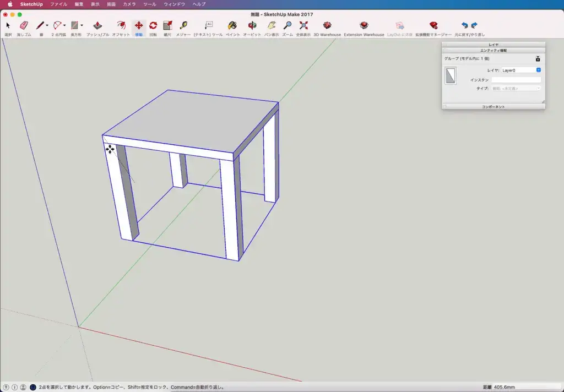Click the 全体表示 zoom extents icon
This screenshot has width=564, height=392.
303,25
